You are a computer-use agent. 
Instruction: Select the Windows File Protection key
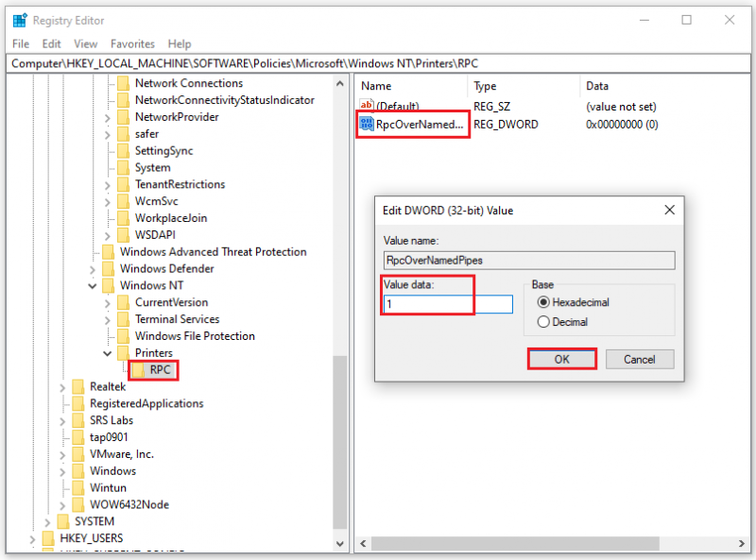195,336
